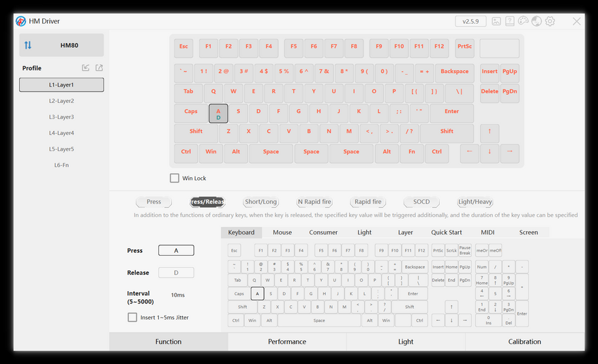This screenshot has height=364, width=598.
Task: Switch to the Light key category tab
Action: tap(364, 232)
